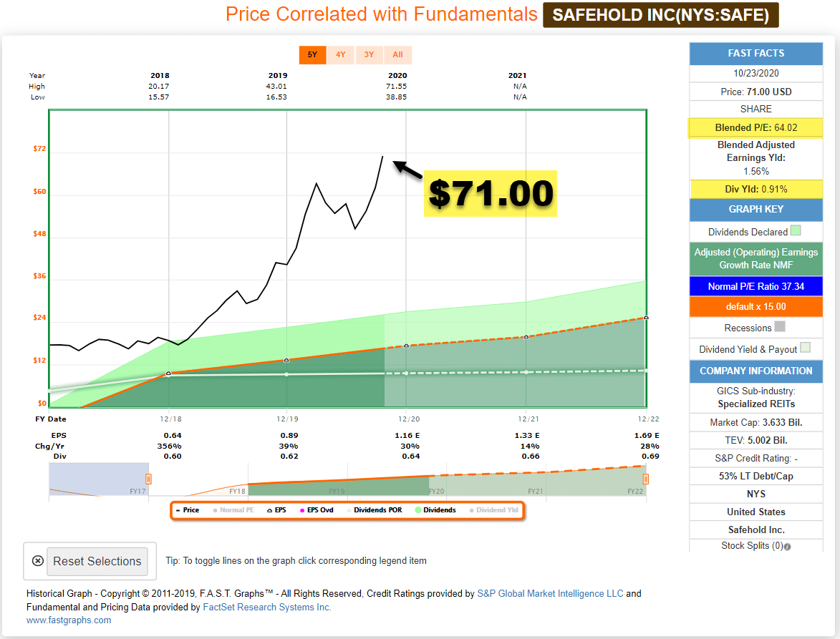
Task: Click the Stock Splits info icon
Action: pos(787,547)
